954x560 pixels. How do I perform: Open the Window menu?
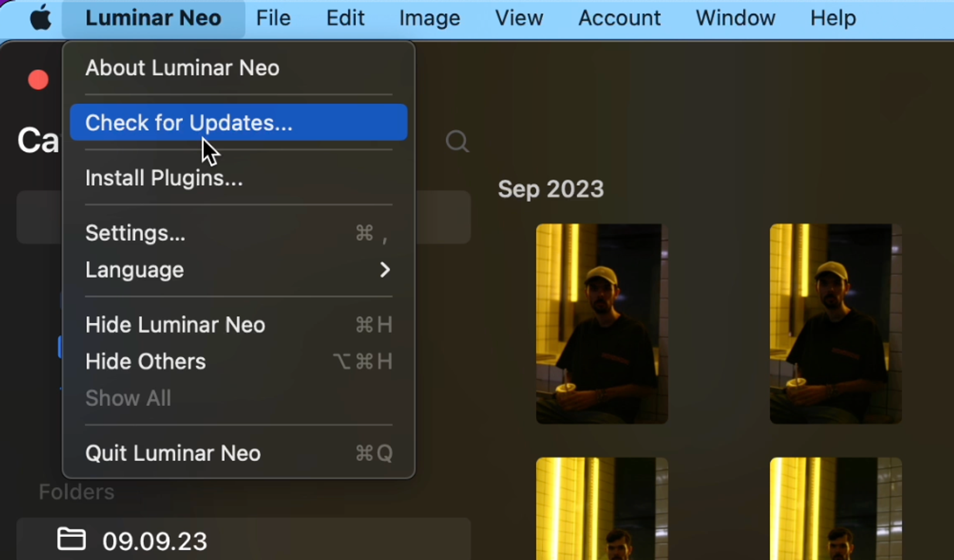click(x=735, y=18)
